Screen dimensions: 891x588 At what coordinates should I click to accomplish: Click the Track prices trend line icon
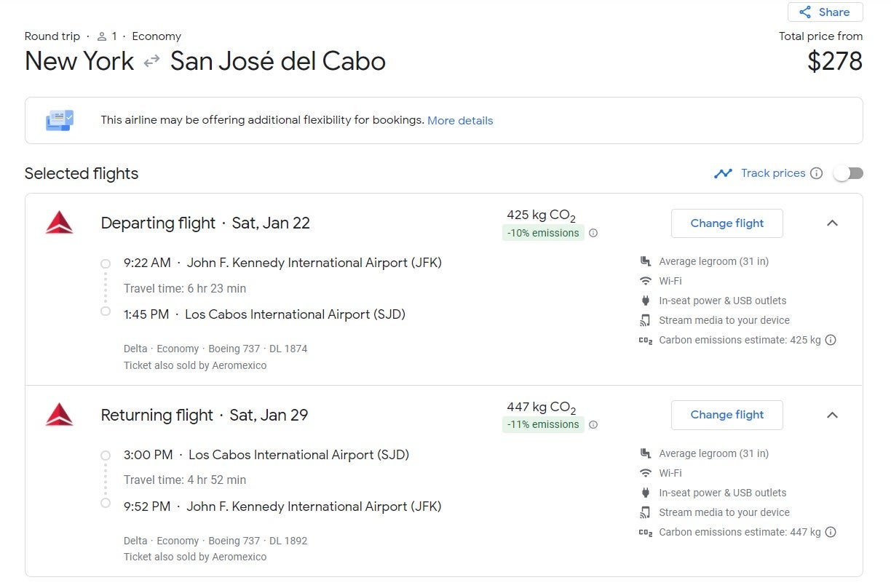(723, 173)
